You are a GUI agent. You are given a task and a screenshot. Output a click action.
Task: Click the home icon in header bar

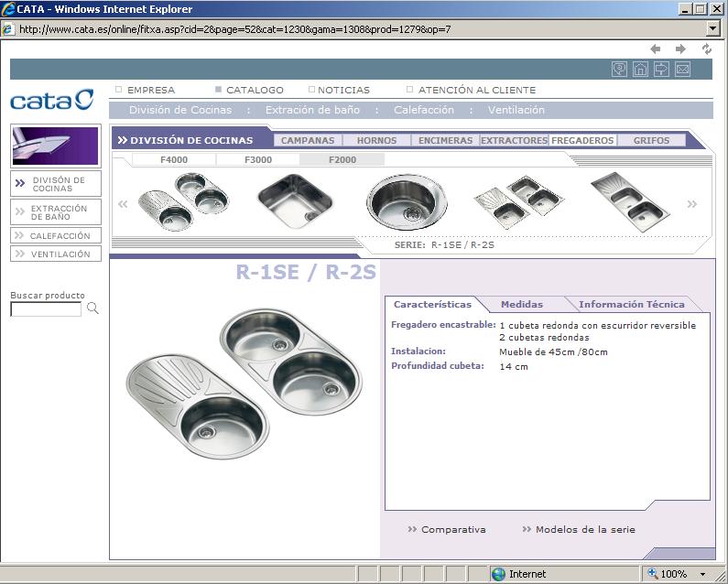click(x=641, y=69)
